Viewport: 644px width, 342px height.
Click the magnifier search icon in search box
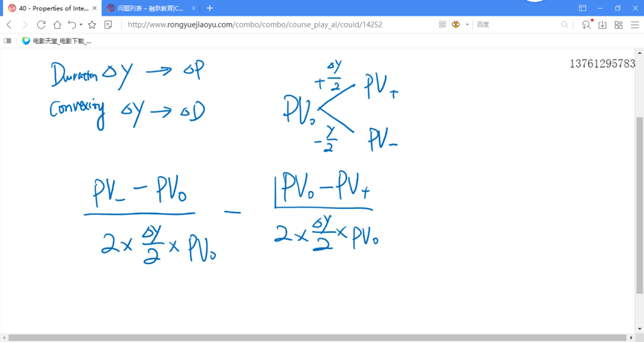tap(565, 25)
